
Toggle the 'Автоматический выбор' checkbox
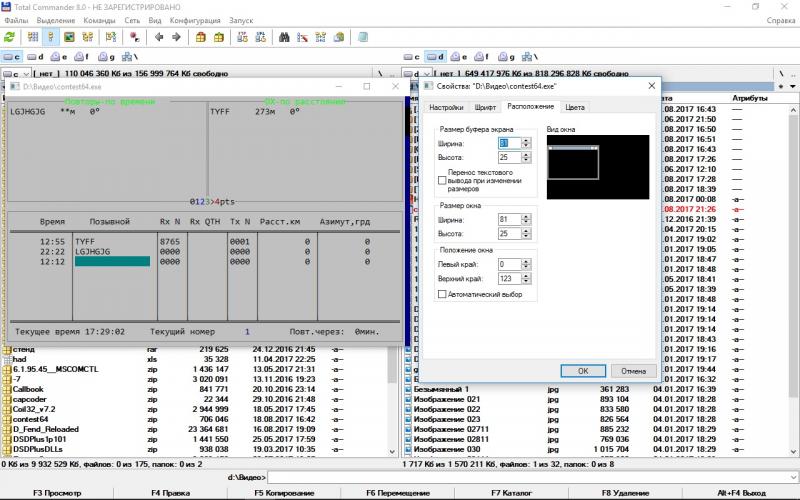(x=443, y=294)
